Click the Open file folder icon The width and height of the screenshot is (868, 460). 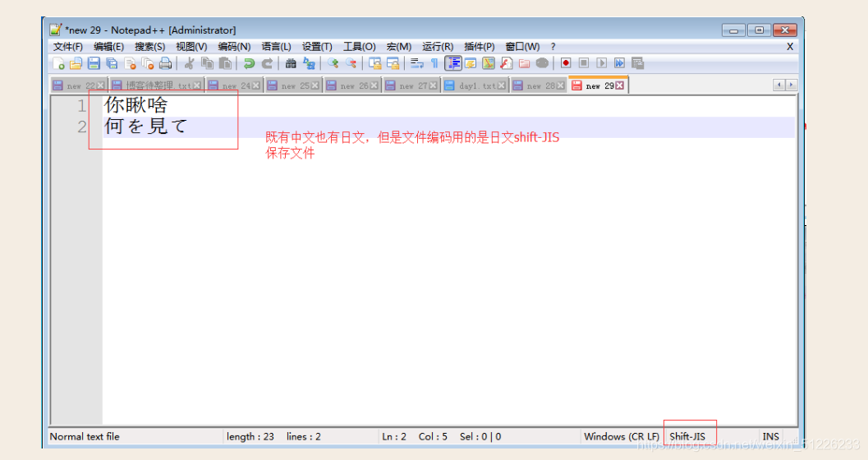76,63
